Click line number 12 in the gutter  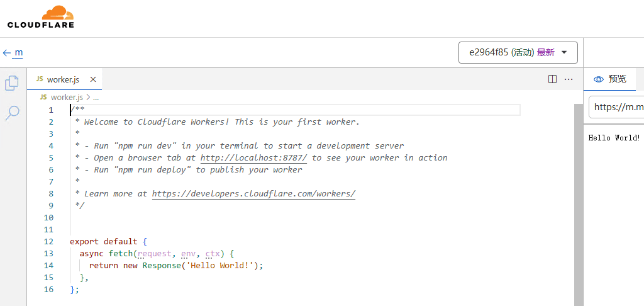click(x=49, y=241)
